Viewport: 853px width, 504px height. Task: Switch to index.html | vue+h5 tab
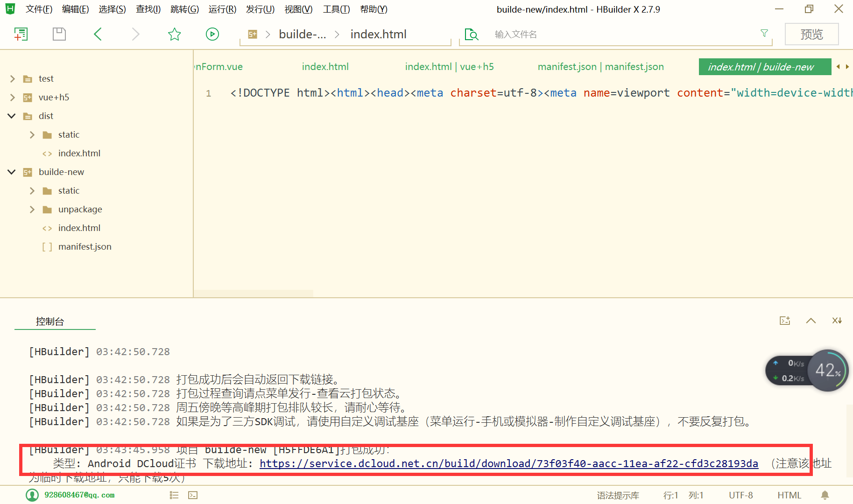(450, 67)
